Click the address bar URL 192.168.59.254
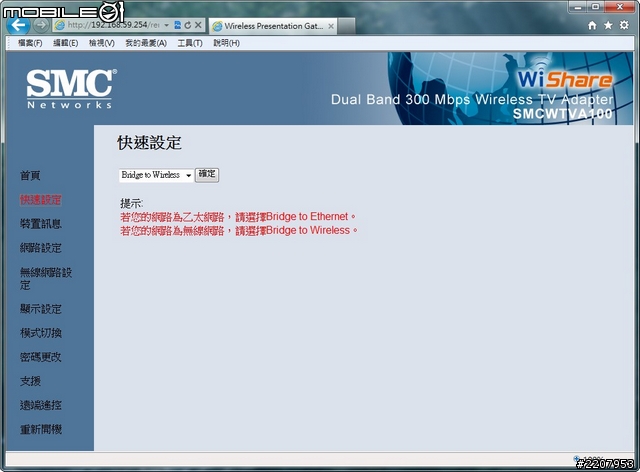 pyautogui.click(x=113, y=25)
